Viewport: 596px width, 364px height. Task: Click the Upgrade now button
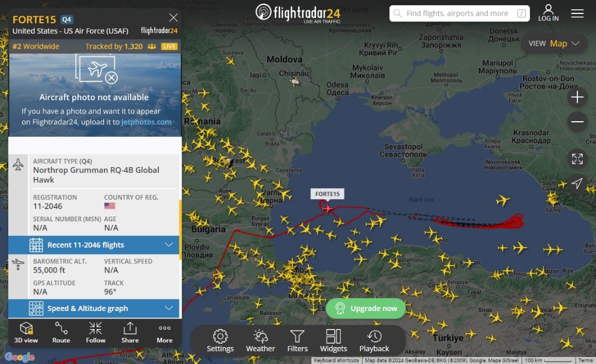pos(366,308)
